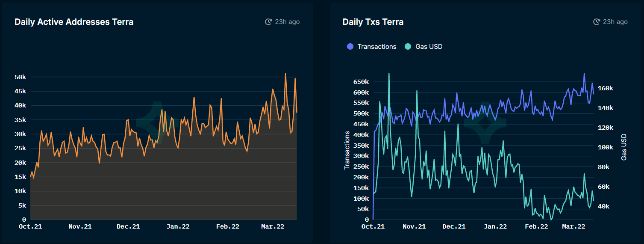Image resolution: width=644 pixels, height=244 pixels.
Task: Click the 160k label on the Gas USD axis
Action: pyautogui.click(x=606, y=88)
